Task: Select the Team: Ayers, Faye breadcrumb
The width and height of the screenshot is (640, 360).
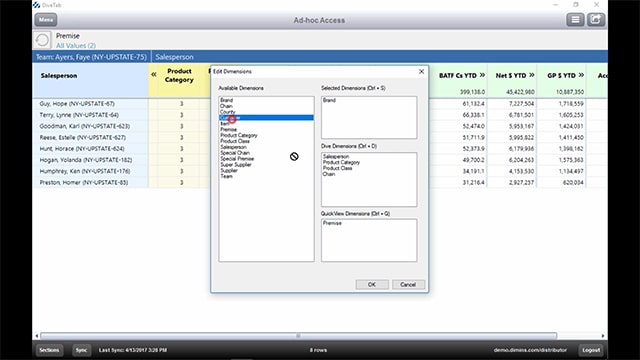Action: coord(91,57)
